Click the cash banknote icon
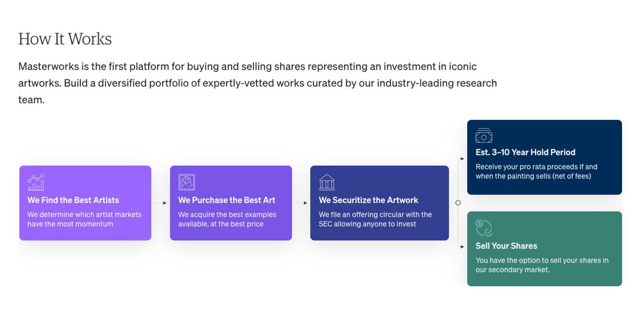 pyautogui.click(x=484, y=136)
